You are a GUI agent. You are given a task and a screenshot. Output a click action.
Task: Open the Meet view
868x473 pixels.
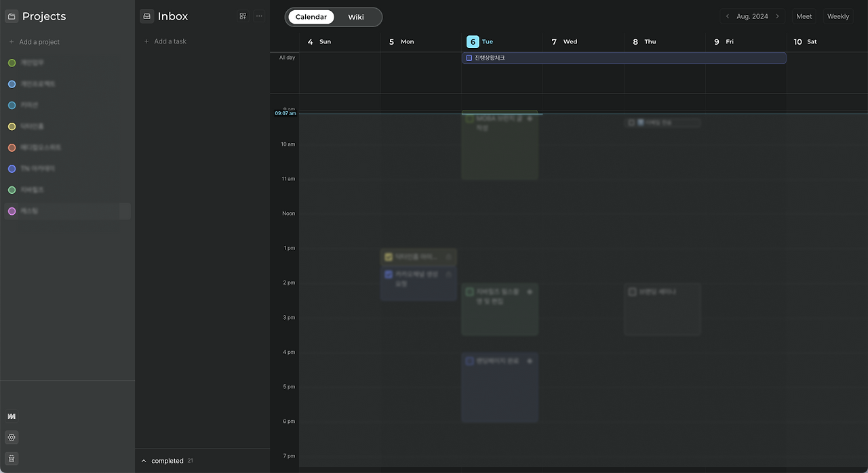click(804, 16)
